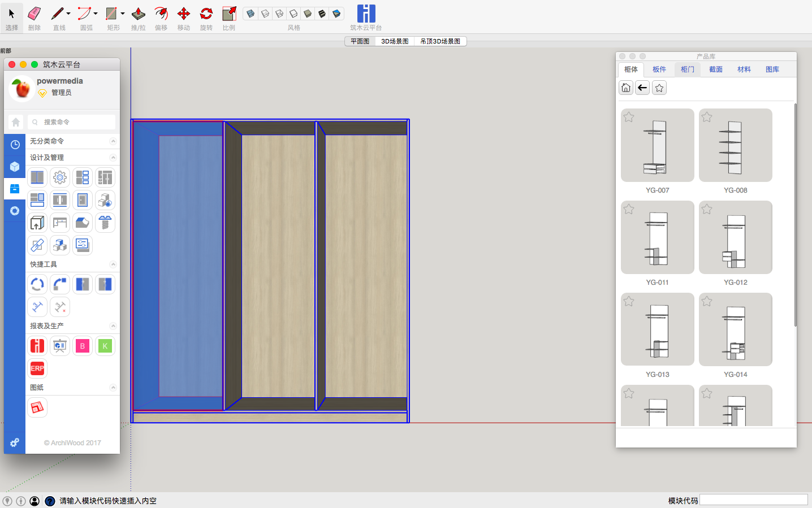The height and width of the screenshot is (508, 812).
Task: Select the rotate (旋转) tool
Action: point(206,14)
